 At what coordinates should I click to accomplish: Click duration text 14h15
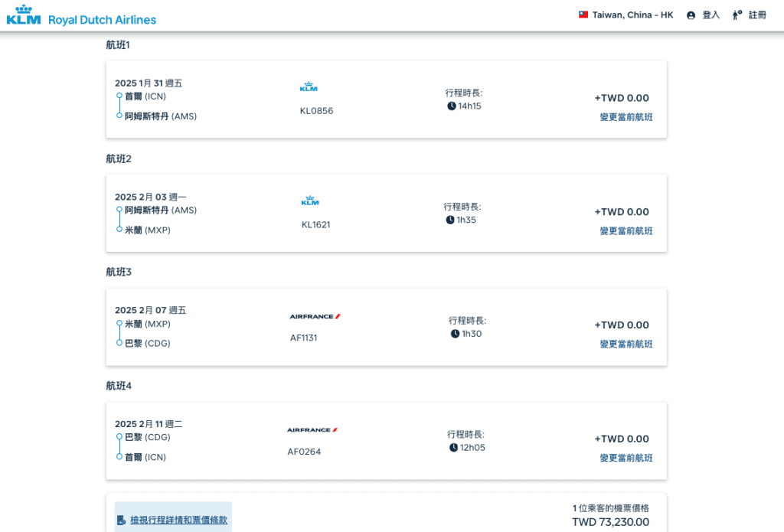click(x=469, y=106)
